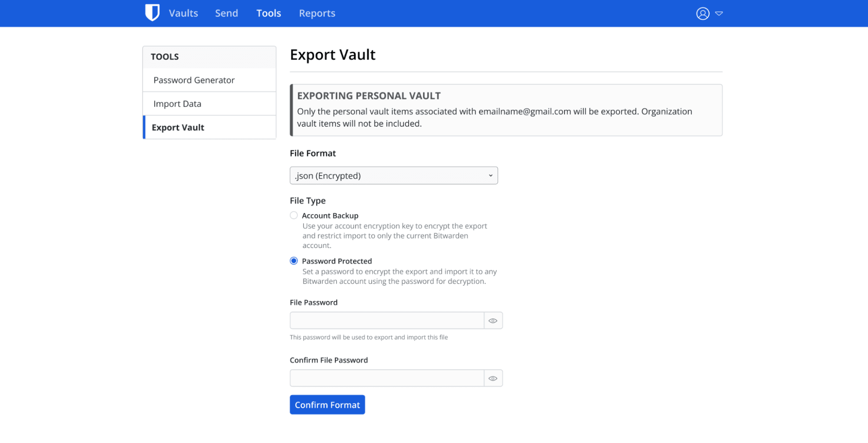Click the Exporting Personal Vault notice
The height and width of the screenshot is (443, 868).
coord(505,110)
